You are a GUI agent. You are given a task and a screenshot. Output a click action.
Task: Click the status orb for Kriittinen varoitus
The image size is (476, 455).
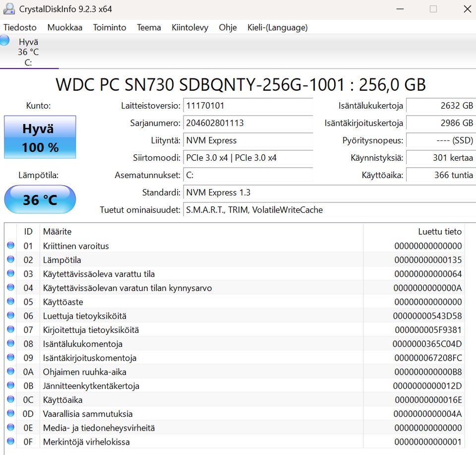click(x=10, y=245)
